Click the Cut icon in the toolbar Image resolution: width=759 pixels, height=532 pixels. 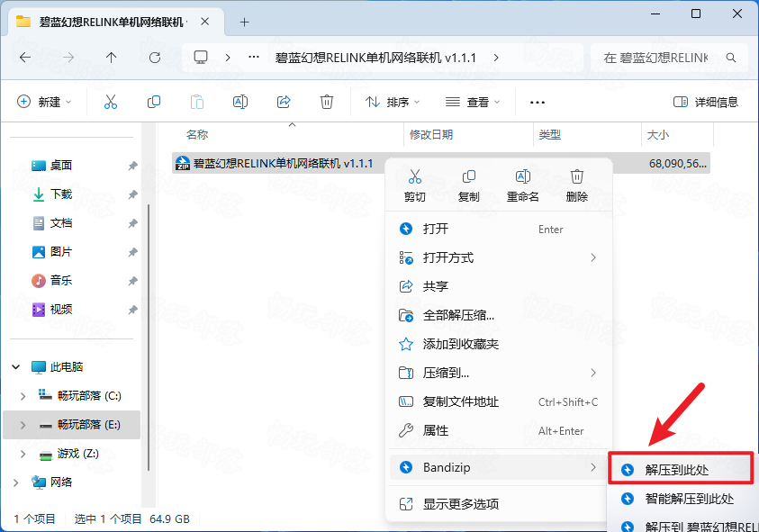(111, 102)
